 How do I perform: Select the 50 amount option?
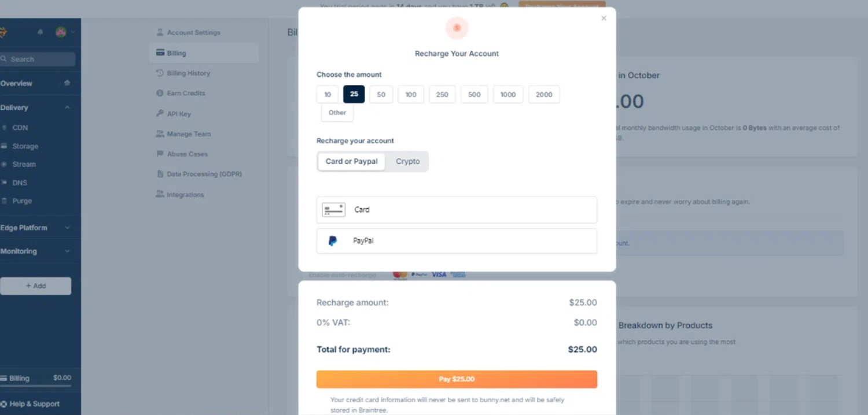pyautogui.click(x=381, y=94)
